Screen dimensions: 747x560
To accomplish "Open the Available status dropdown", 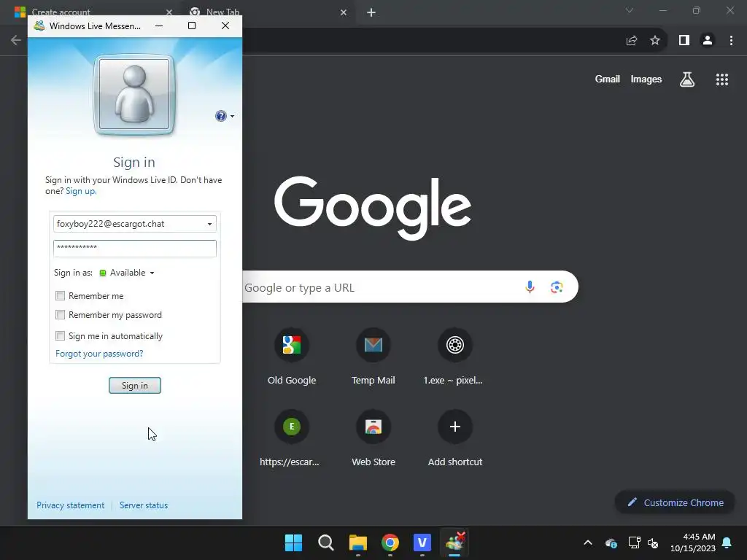I will click(x=127, y=273).
